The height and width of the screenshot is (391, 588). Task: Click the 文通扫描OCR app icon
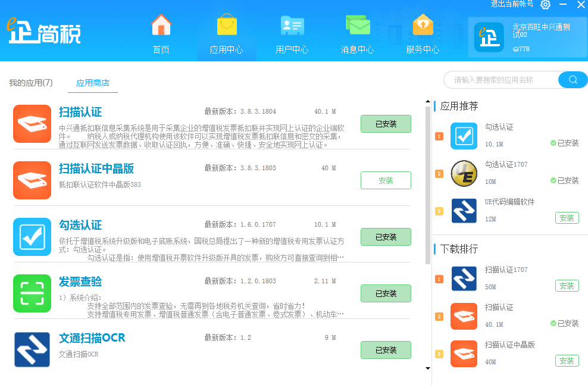point(32,350)
